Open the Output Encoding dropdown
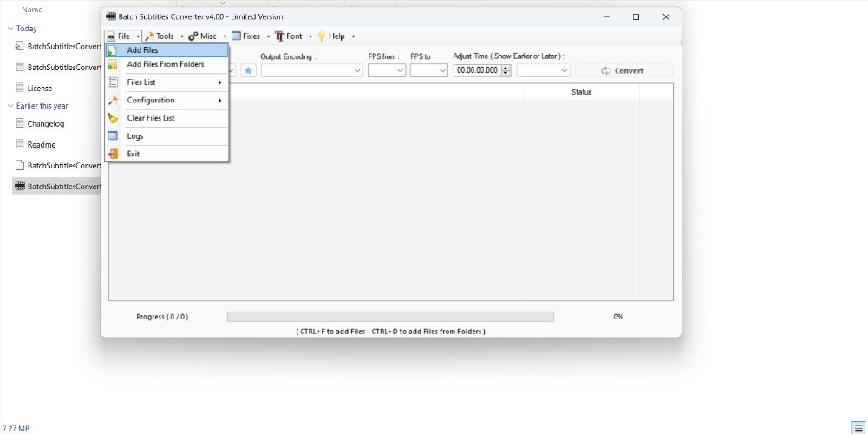Viewport: 868px width, 434px height. (x=311, y=70)
